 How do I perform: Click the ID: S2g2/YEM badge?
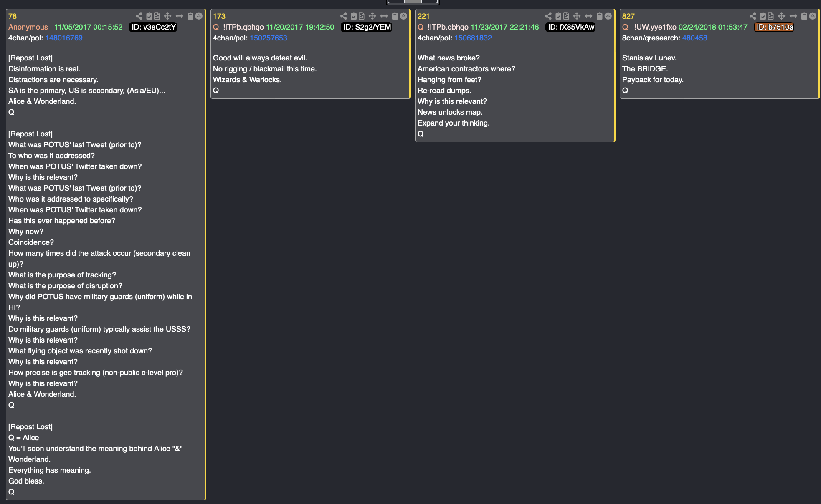367,27
